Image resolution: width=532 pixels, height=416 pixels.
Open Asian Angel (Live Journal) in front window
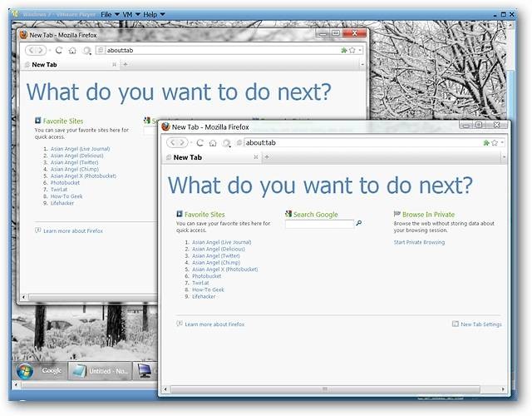222,242
